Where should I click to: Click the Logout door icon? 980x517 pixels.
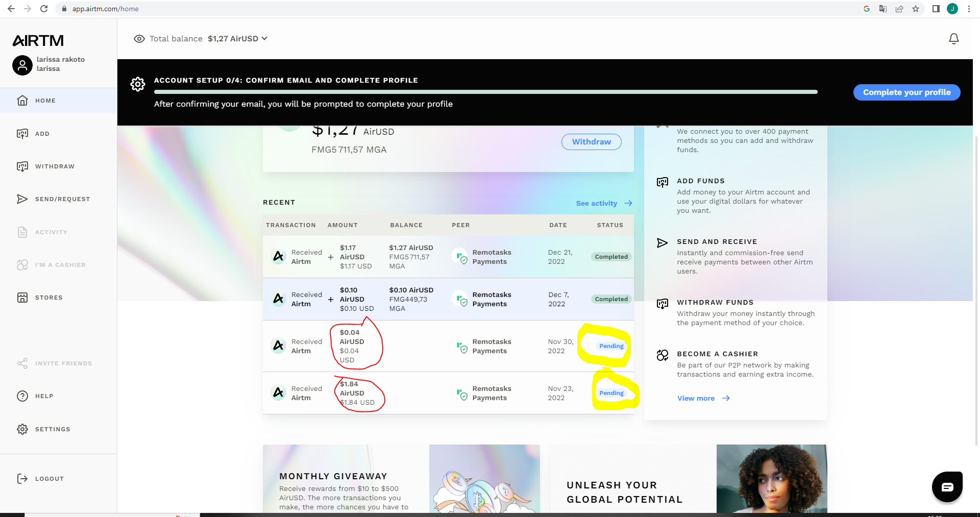pos(22,479)
